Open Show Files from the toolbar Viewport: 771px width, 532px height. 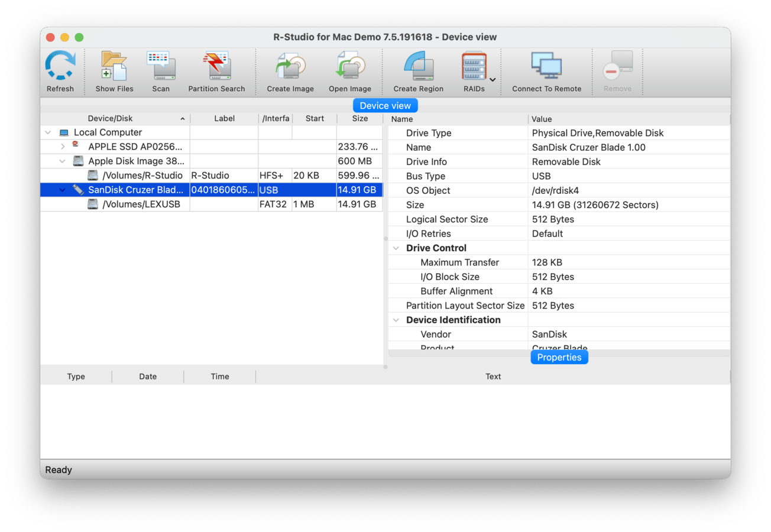114,66
